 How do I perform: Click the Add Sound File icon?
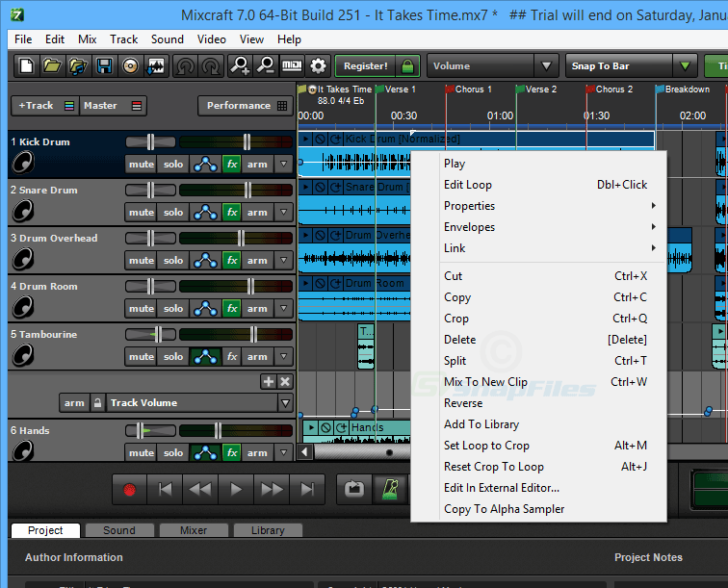[x=78, y=65]
